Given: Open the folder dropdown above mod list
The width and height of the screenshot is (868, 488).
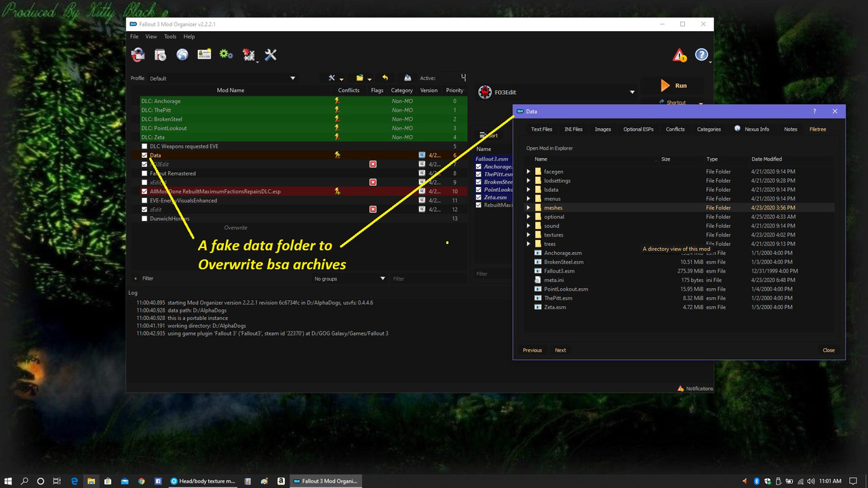Looking at the screenshot, I should [x=363, y=78].
